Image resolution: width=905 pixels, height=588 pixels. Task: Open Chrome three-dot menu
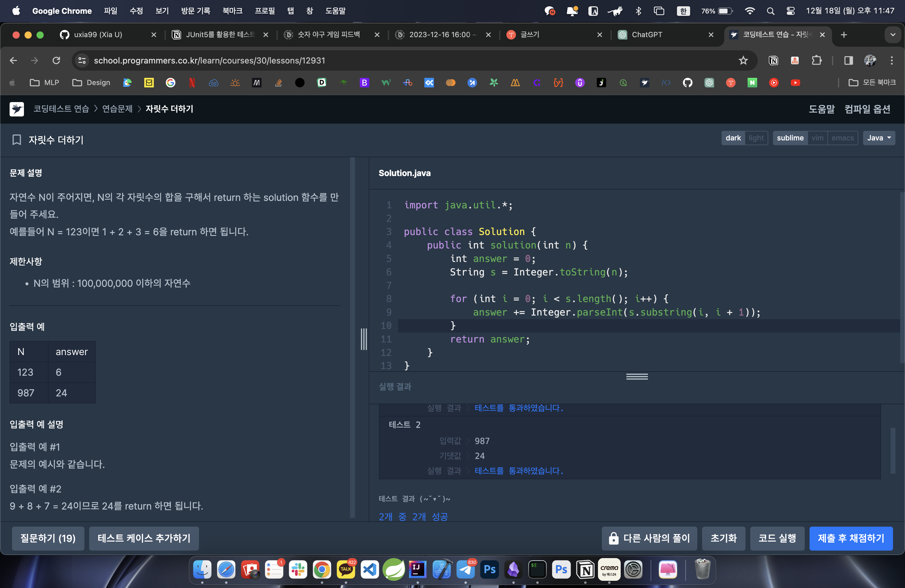[892, 60]
